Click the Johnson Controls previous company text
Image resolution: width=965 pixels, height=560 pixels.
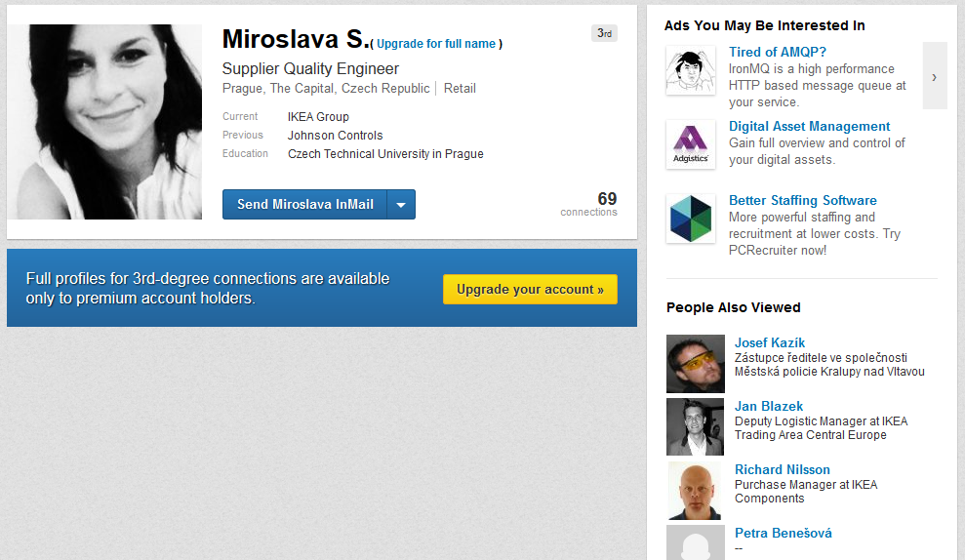pos(336,136)
